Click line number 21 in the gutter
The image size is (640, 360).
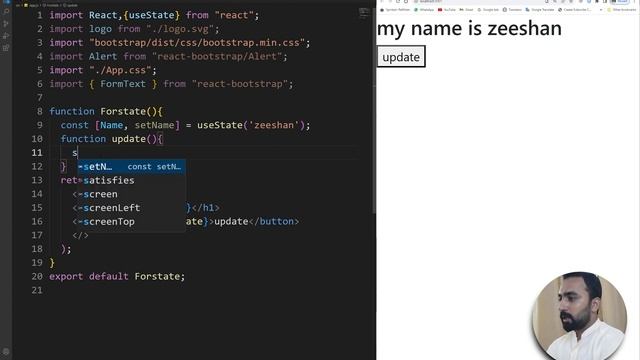click(x=37, y=290)
